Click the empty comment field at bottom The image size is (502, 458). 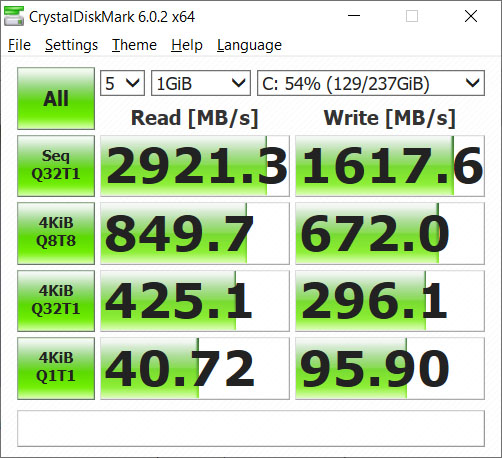coord(251,428)
